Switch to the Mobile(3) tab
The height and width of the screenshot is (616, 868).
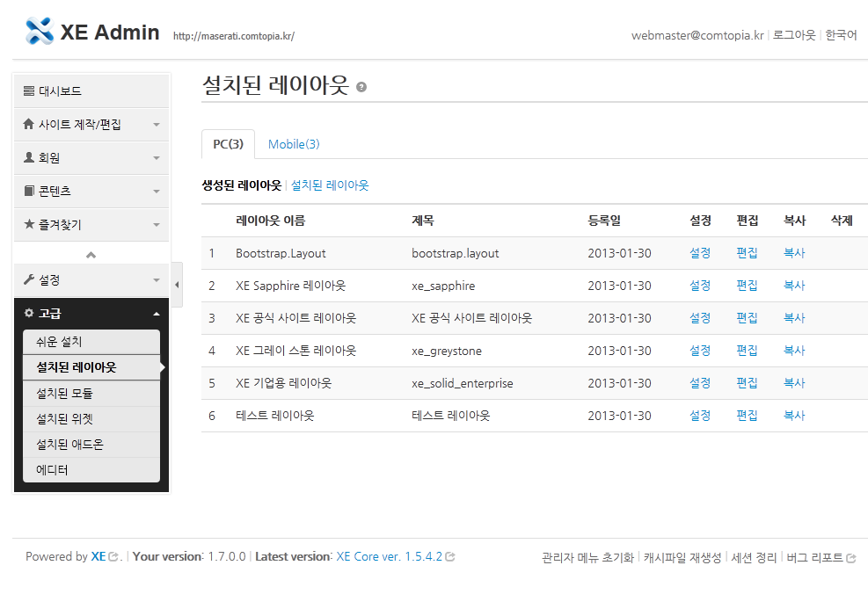coord(294,144)
